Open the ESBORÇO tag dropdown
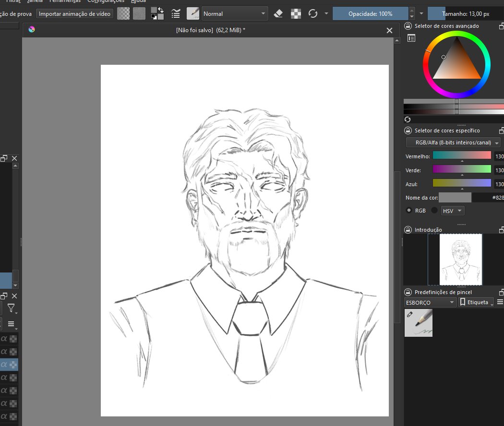Image resolution: width=504 pixels, height=426 pixels. click(x=430, y=302)
